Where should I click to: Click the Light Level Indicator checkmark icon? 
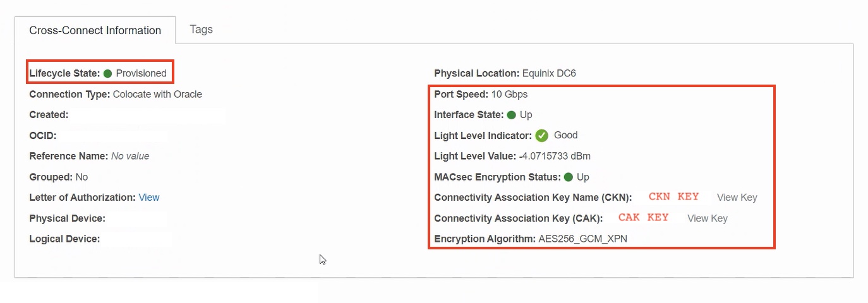pyautogui.click(x=541, y=136)
